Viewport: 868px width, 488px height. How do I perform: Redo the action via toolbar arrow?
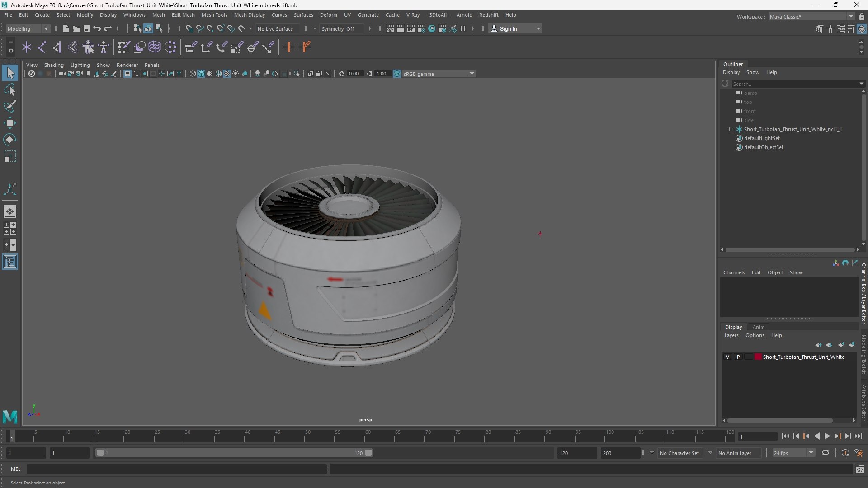(108, 28)
